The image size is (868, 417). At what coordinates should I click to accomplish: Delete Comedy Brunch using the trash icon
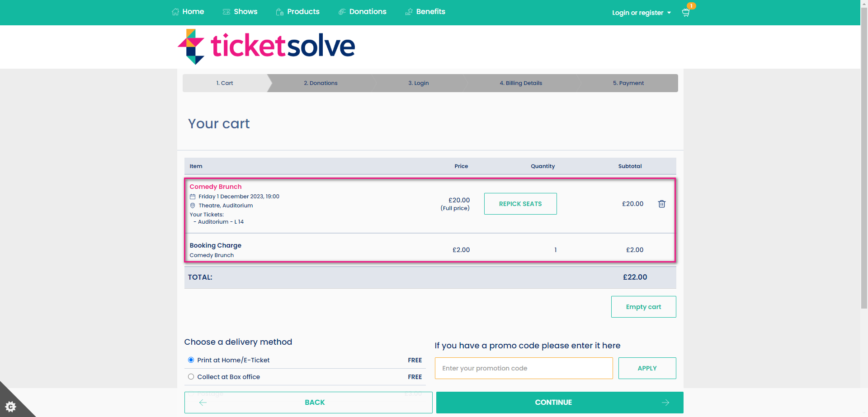pyautogui.click(x=661, y=204)
